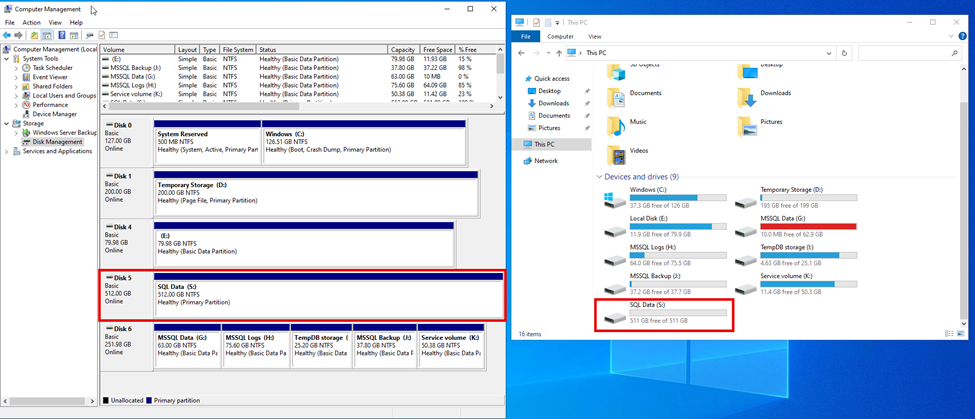Viewport: 975px width, 419px height.
Task: Click the Up one level folder toolbar icon
Action: (34, 35)
